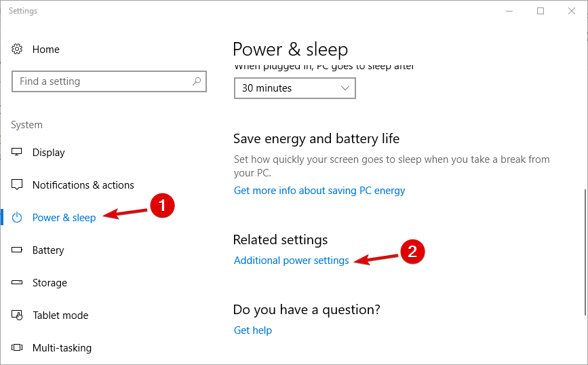
Task: Open Notifications & actions settings
Action: tap(83, 185)
